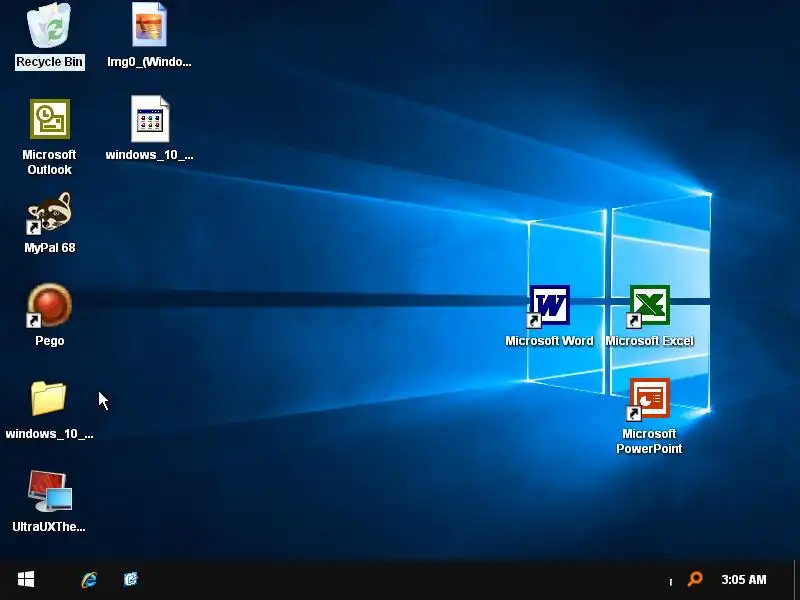
Task: Open the Windows Start button
Action: (26, 579)
